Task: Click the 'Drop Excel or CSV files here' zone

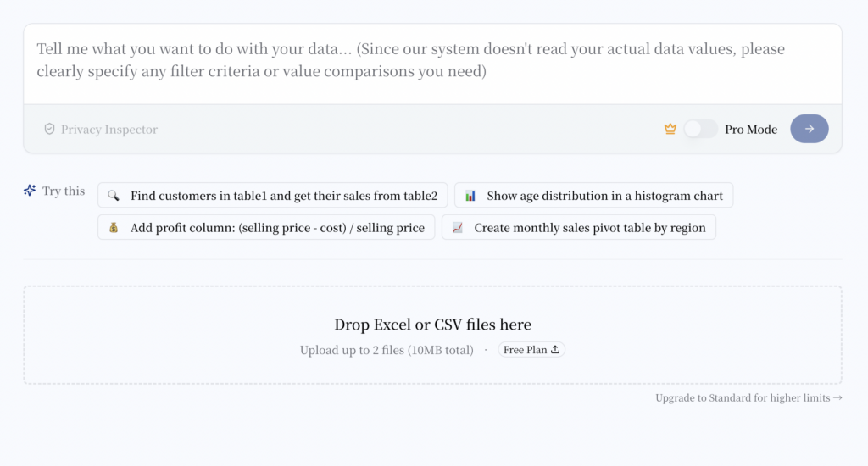Action: click(432, 335)
